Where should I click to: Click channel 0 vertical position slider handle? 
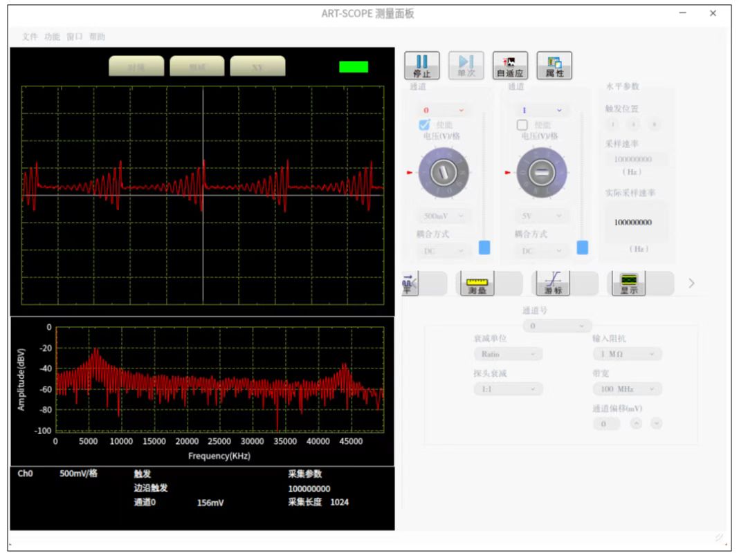pos(484,248)
